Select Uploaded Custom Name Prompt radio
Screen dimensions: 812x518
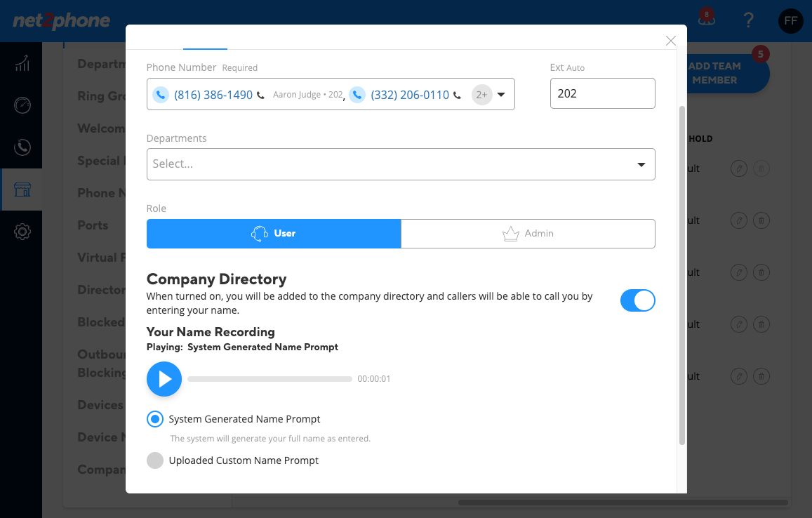[x=155, y=460]
